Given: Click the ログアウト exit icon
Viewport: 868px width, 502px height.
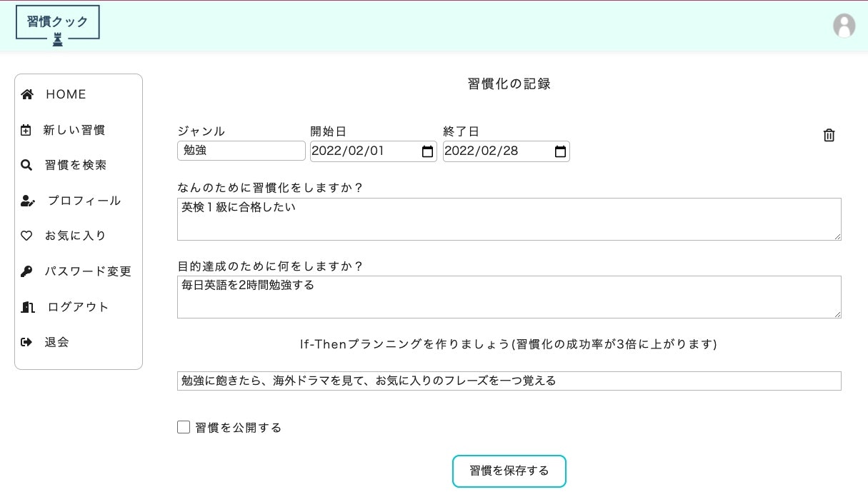Looking at the screenshot, I should tap(27, 307).
